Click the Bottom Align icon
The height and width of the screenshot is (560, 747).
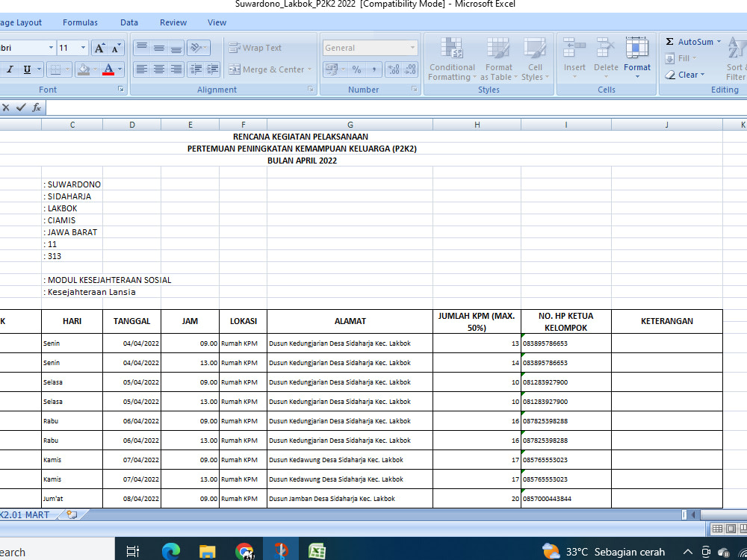coord(176,48)
